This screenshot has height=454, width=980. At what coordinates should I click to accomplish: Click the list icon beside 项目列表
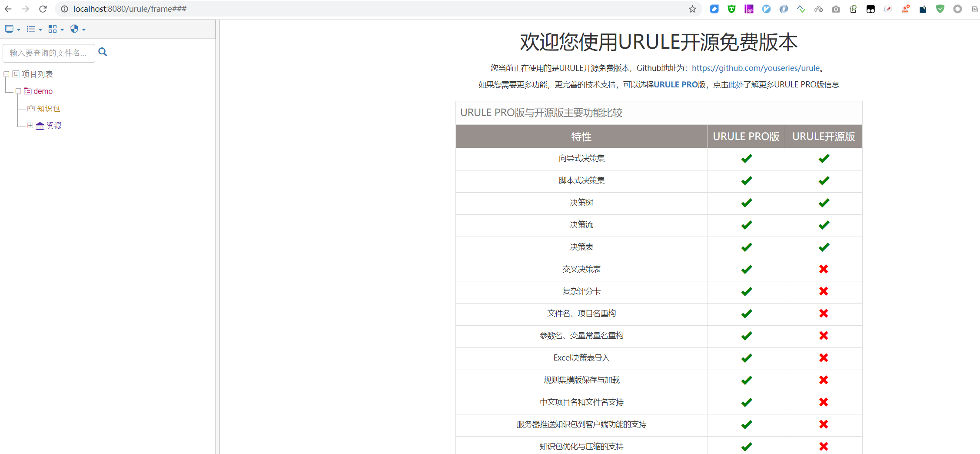16,74
